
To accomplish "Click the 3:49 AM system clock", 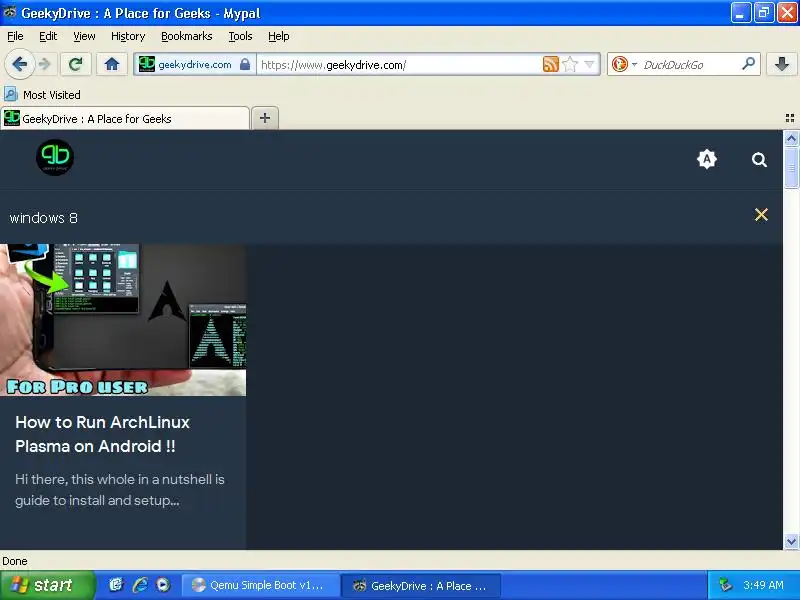I will [x=763, y=585].
